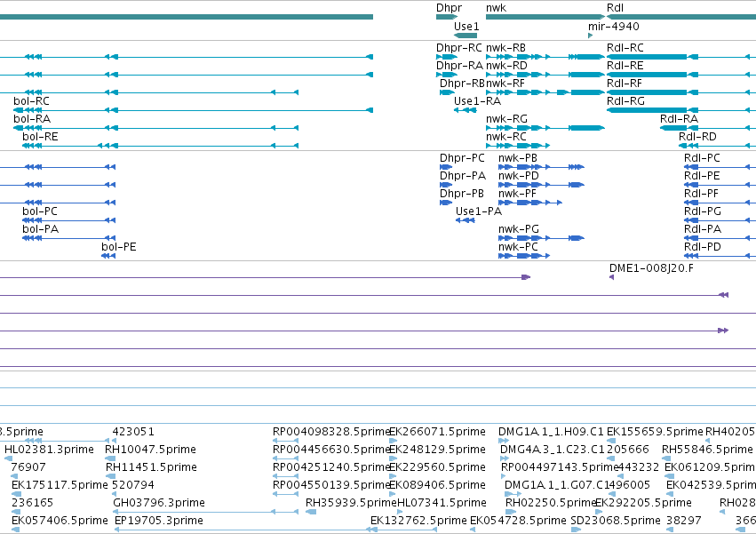Viewport: 756px width, 534px height.
Task: Click the Dhpr gene bar
Action: (x=447, y=17)
